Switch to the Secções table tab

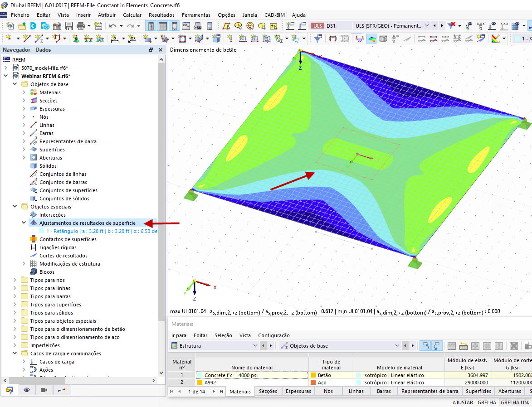click(268, 392)
